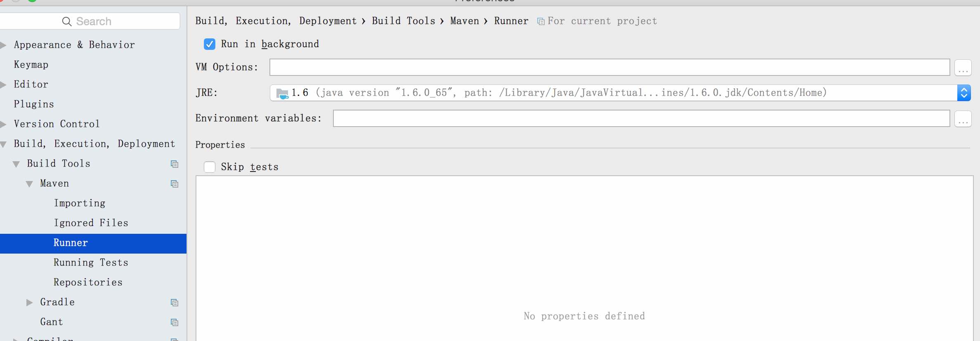The width and height of the screenshot is (980, 341).
Task: Collapse the Maven tree node
Action: 29,184
